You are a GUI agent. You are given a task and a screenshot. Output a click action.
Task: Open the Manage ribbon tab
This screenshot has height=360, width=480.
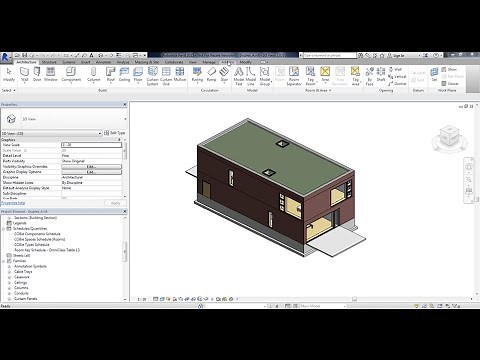pyautogui.click(x=209, y=62)
